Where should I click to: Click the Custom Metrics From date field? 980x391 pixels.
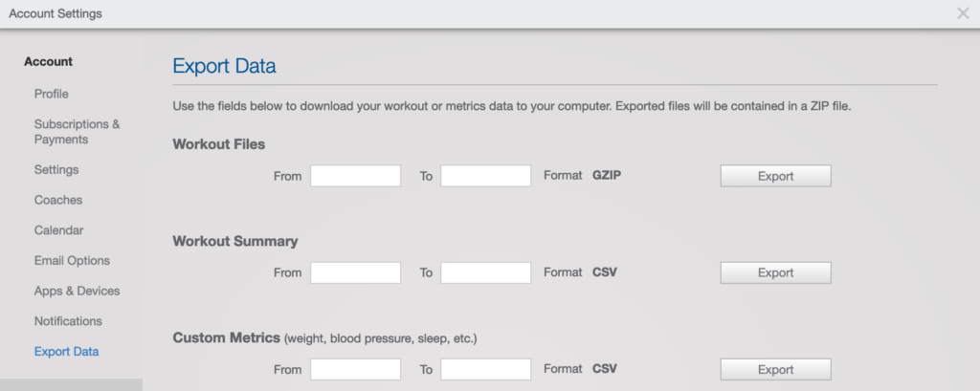[356, 369]
